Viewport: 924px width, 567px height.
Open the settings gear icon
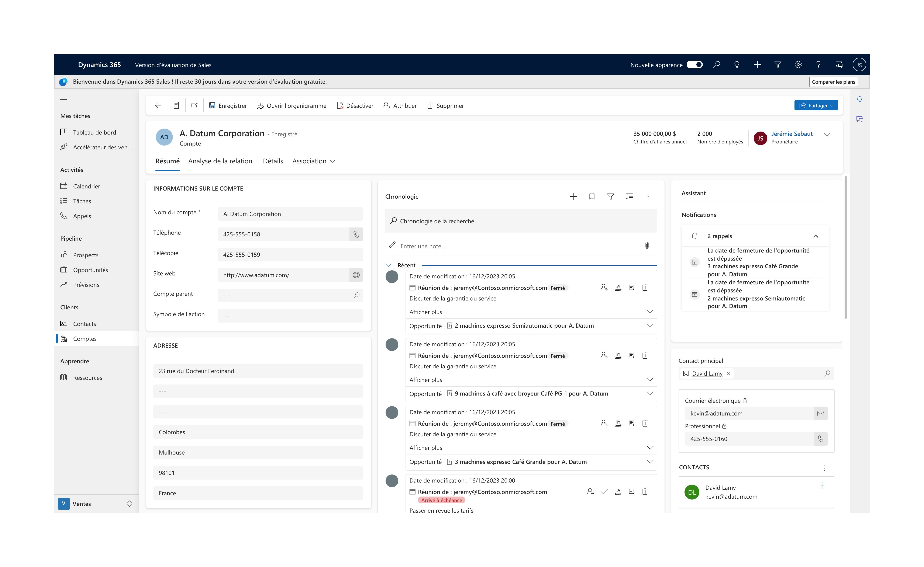pyautogui.click(x=798, y=65)
